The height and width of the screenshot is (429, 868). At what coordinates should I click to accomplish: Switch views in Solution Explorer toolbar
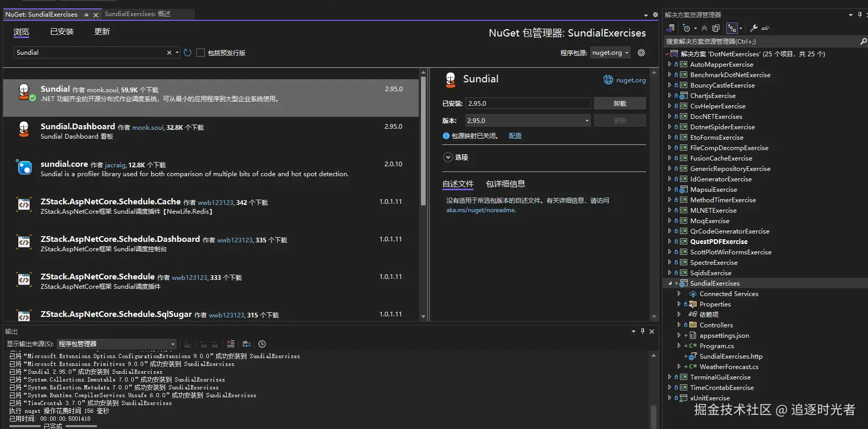pyautogui.click(x=671, y=28)
